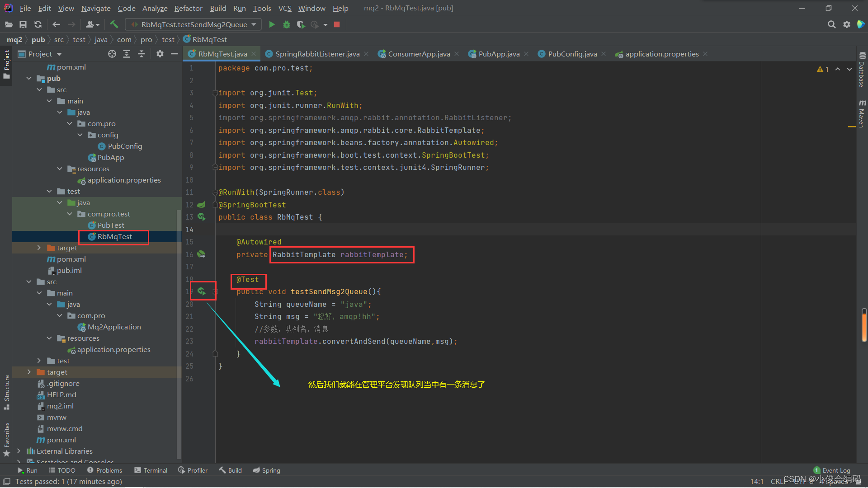Click Collapse All icon in Project panel
This screenshot has width=868, height=488.
(x=142, y=54)
